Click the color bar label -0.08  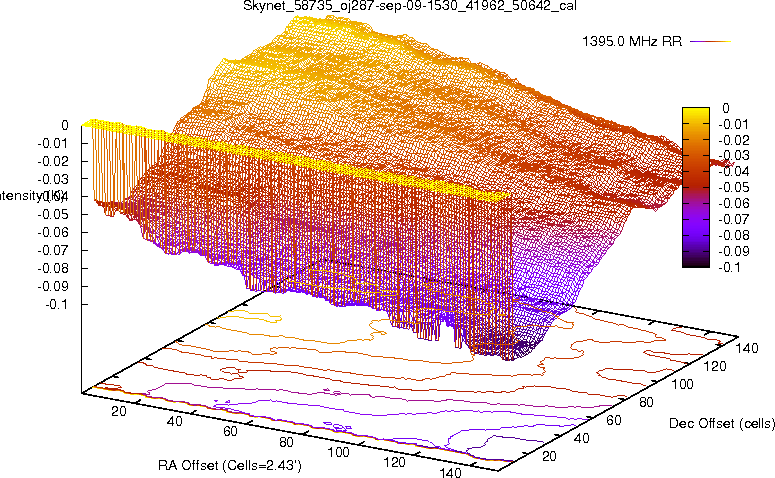tap(733, 235)
